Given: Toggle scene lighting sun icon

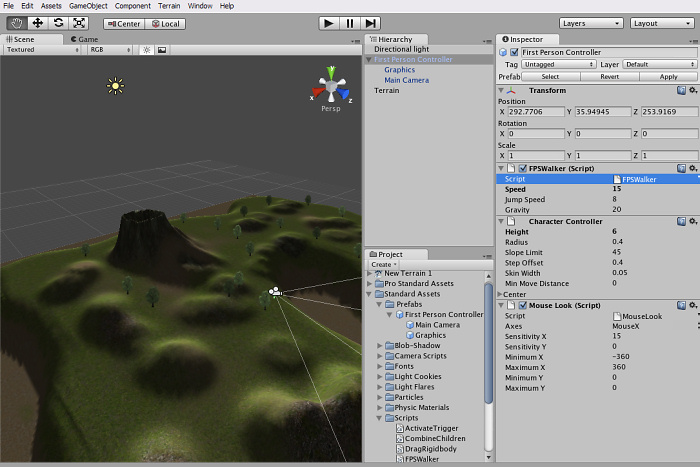Looking at the screenshot, I should pos(146,50).
